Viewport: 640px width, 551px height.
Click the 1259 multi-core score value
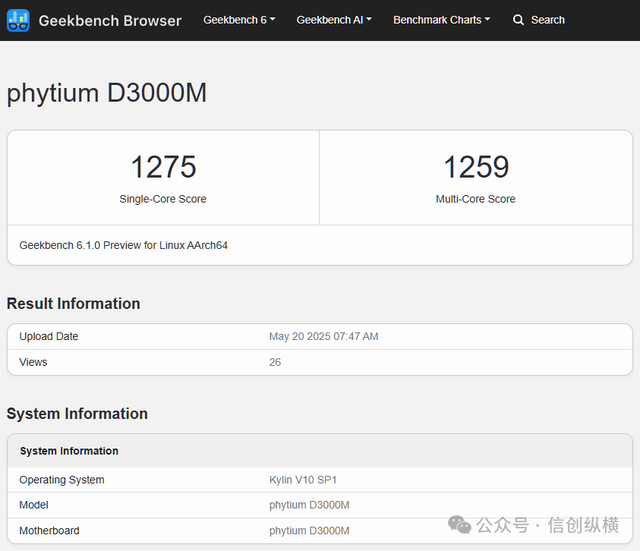coord(476,167)
